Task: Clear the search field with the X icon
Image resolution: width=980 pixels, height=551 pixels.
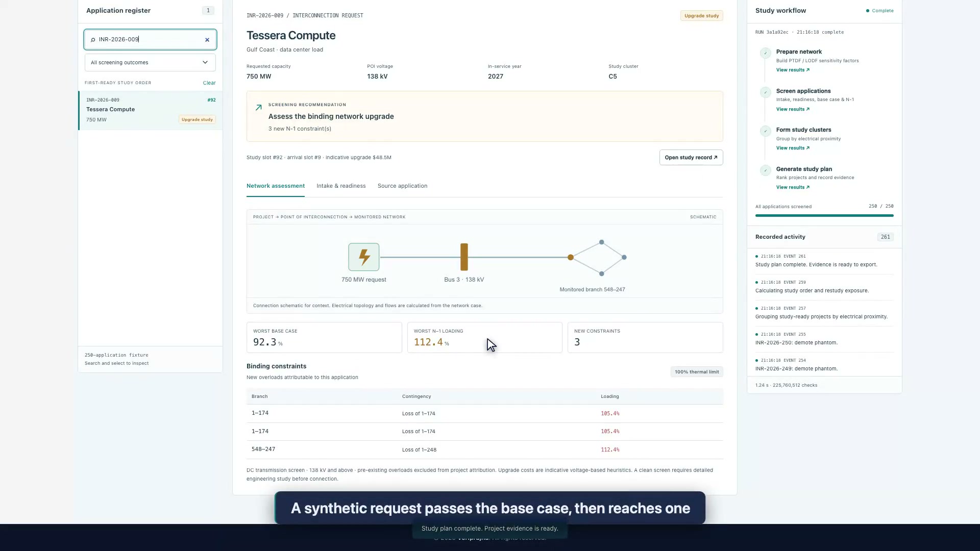Action: point(207,40)
